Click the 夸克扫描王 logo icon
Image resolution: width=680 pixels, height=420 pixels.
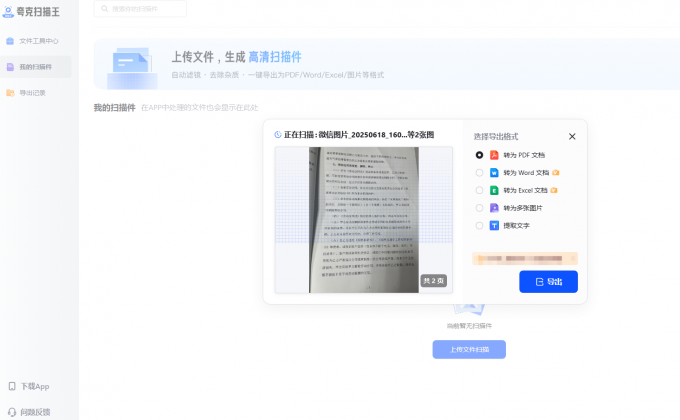pyautogui.click(x=8, y=12)
